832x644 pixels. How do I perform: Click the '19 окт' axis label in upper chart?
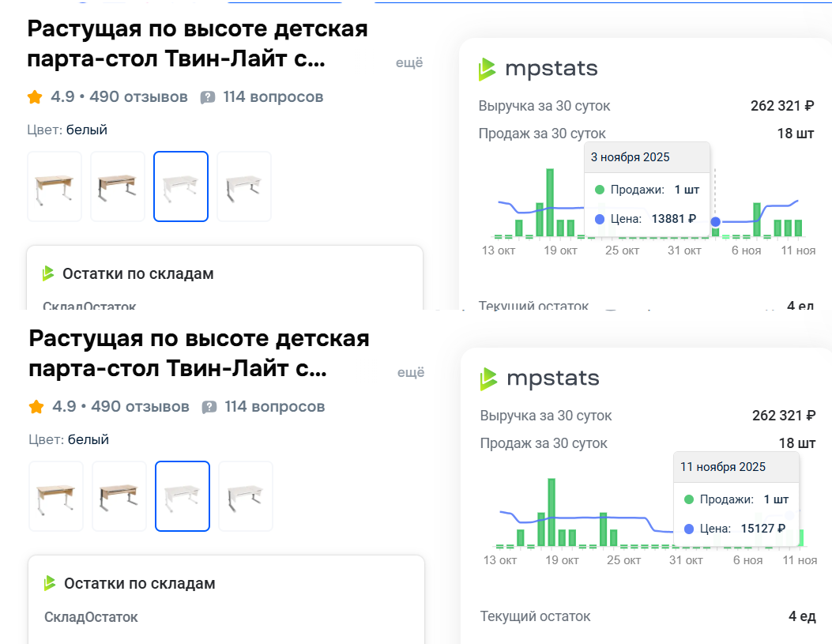point(560,250)
